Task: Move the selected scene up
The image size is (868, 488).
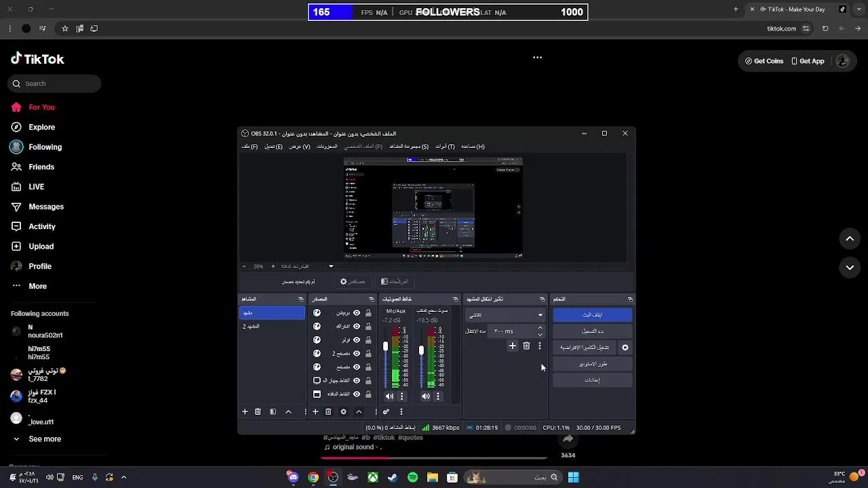Action: (288, 411)
